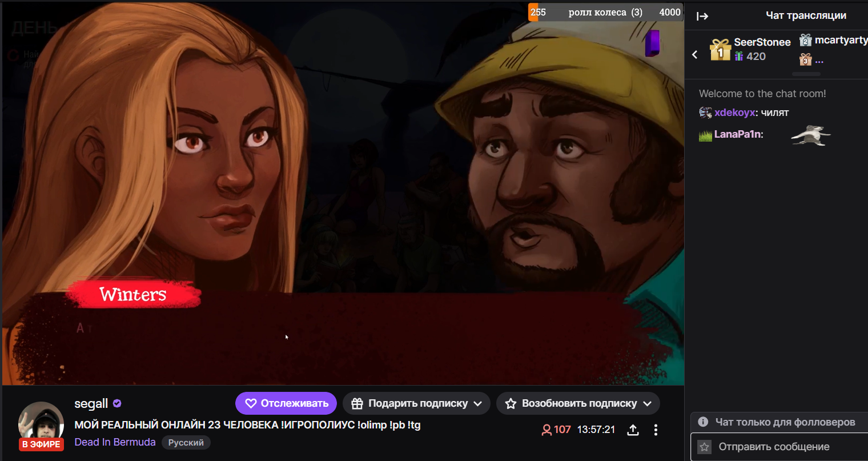Click the 'Возобновить подписку' button
Image resolution: width=868 pixels, height=461 pixels.
(x=578, y=403)
